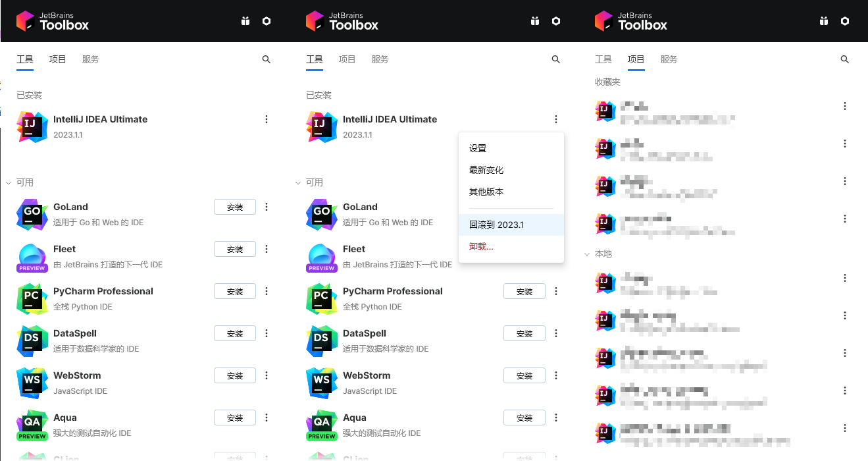Click the IntelliJ IDEA Ultimate icon in left panel
Viewport: 868px width, 461px height.
point(32,126)
